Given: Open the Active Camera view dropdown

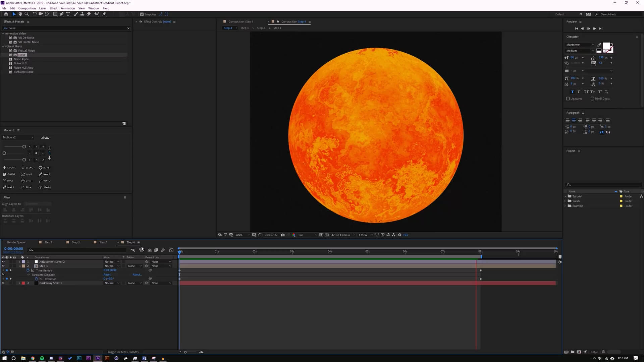Looking at the screenshot, I should (343, 235).
